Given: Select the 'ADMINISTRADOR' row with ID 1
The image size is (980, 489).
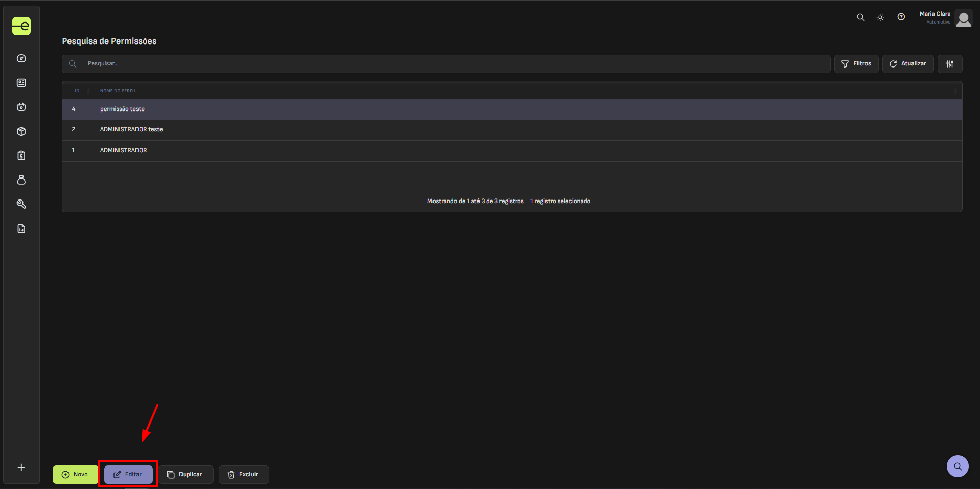Looking at the screenshot, I should coord(512,151).
